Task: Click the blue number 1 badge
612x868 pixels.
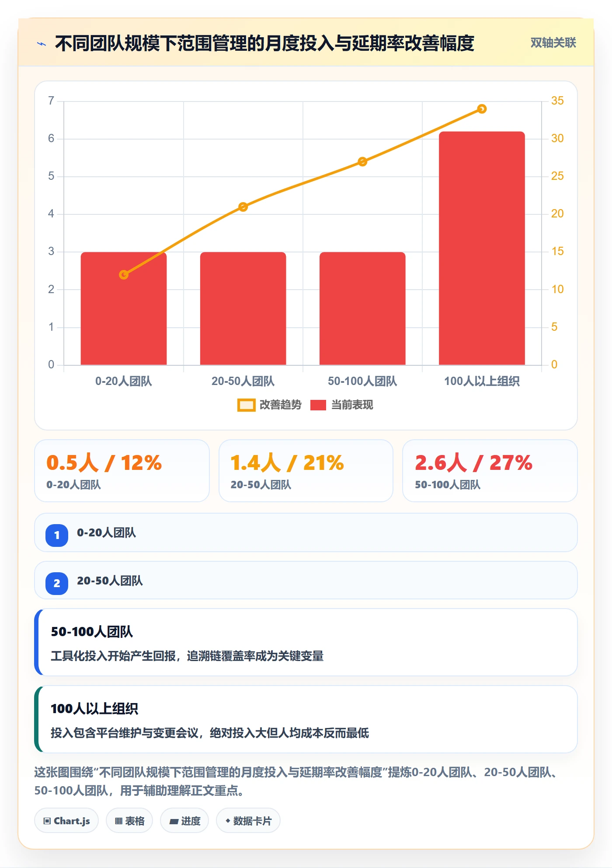Action: [x=57, y=535]
